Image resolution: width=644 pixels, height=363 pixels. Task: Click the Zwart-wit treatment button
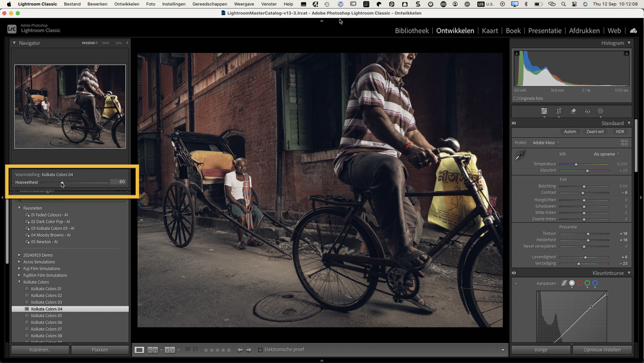(594, 132)
